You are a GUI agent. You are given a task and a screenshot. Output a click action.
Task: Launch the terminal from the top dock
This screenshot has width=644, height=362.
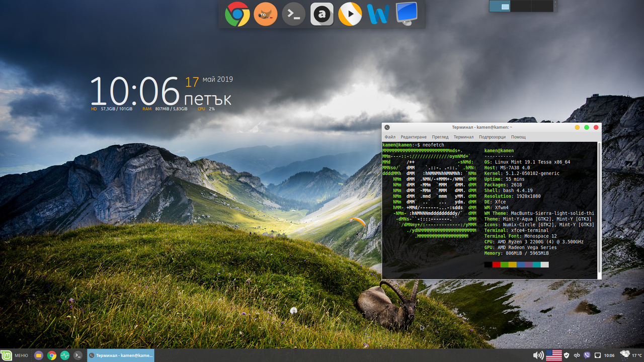click(x=294, y=14)
